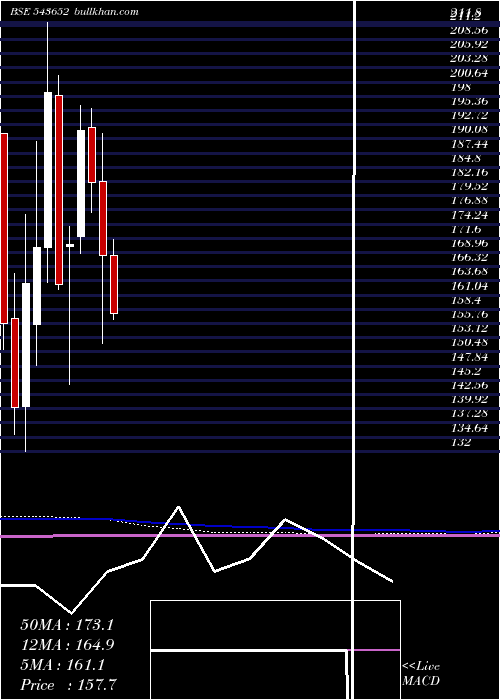Click the 200.64 price axis label
Viewport: 500px width, 700px height.
pyautogui.click(x=469, y=73)
